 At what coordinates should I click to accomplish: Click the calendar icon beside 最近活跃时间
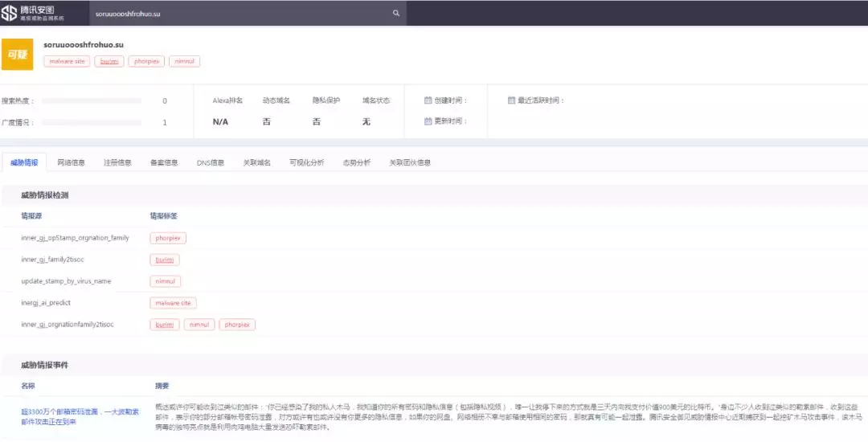click(x=511, y=100)
